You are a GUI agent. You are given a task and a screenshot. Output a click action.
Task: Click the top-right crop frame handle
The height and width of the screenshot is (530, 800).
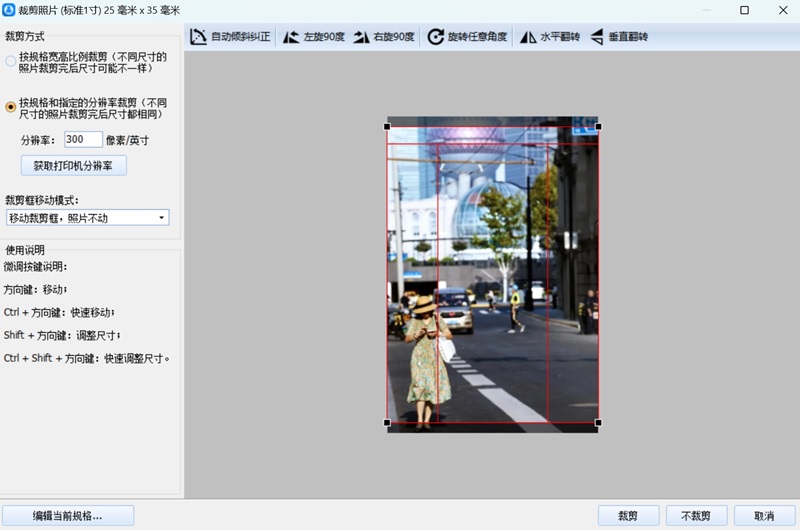pos(598,127)
